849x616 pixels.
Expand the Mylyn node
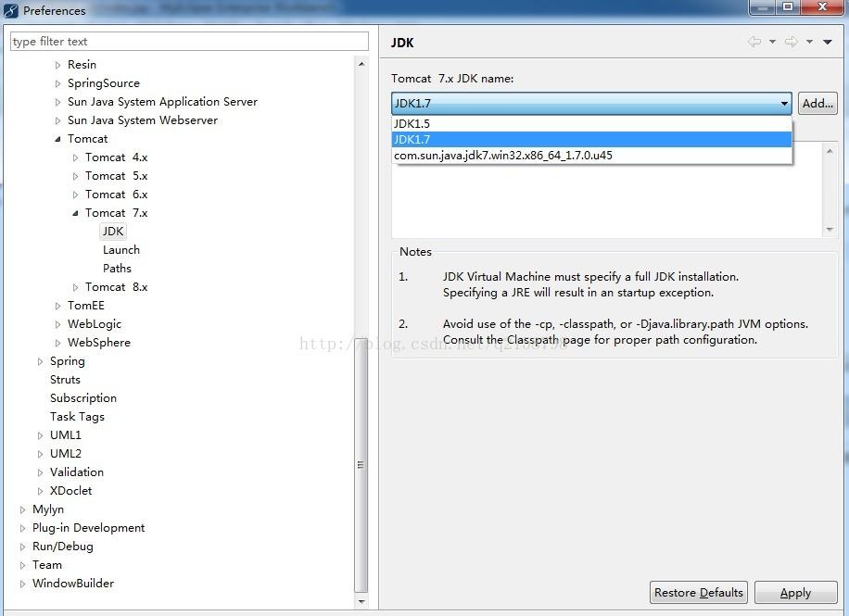tap(22, 509)
